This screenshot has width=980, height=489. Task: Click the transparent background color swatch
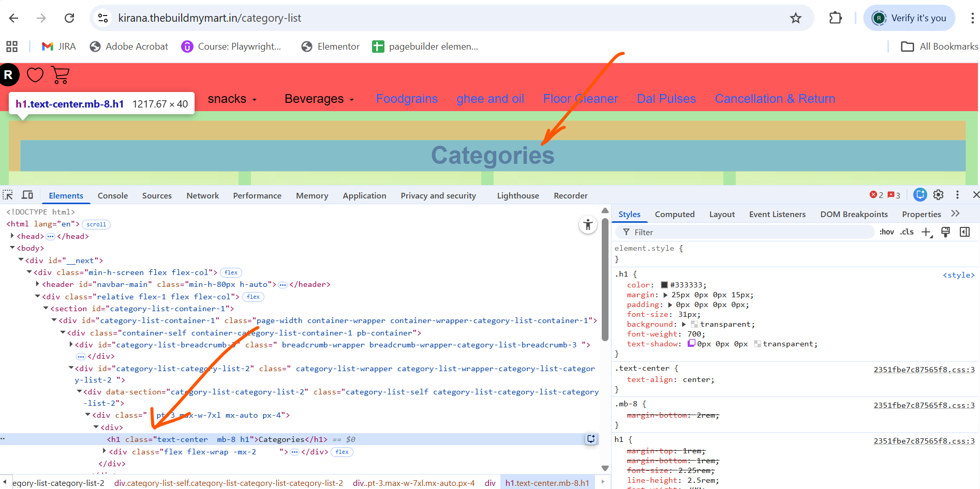click(x=694, y=324)
